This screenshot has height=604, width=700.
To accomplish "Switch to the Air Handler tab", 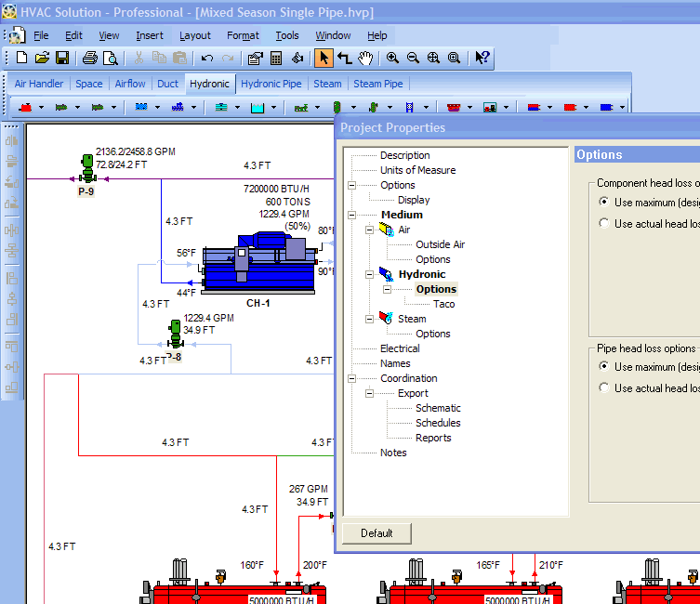I will pos(39,84).
